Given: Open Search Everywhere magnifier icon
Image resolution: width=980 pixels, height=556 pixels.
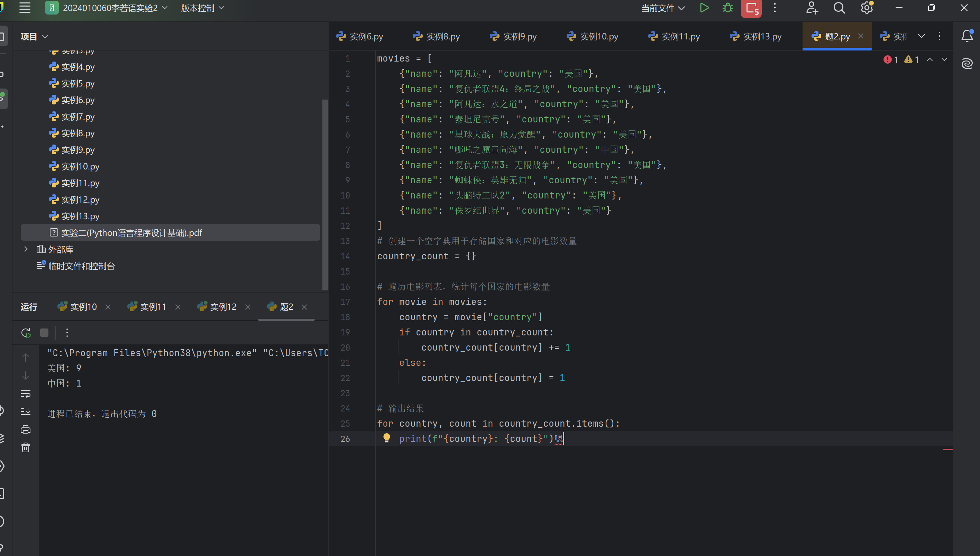Looking at the screenshot, I should tap(839, 8).
